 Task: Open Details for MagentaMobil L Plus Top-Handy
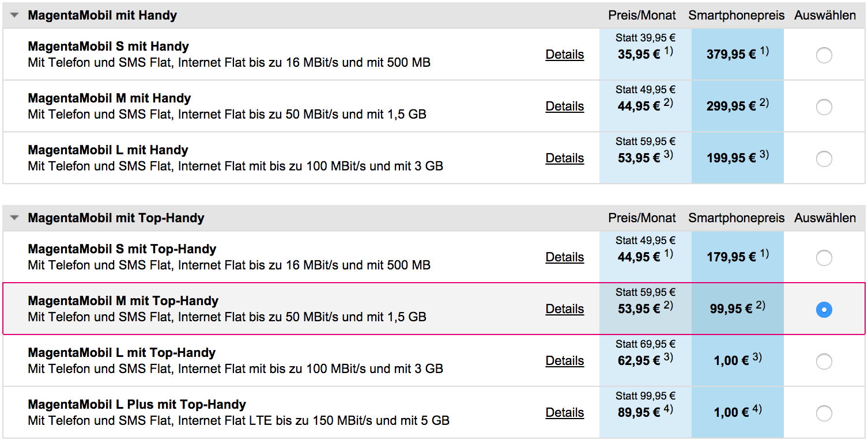[x=565, y=413]
